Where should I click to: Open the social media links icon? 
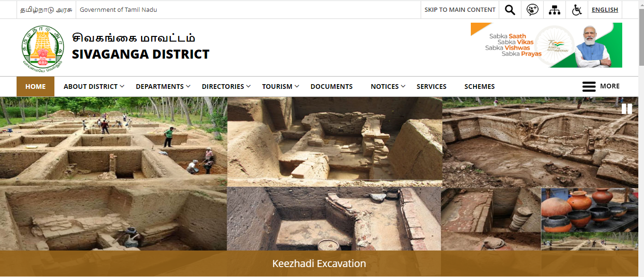coord(532,10)
